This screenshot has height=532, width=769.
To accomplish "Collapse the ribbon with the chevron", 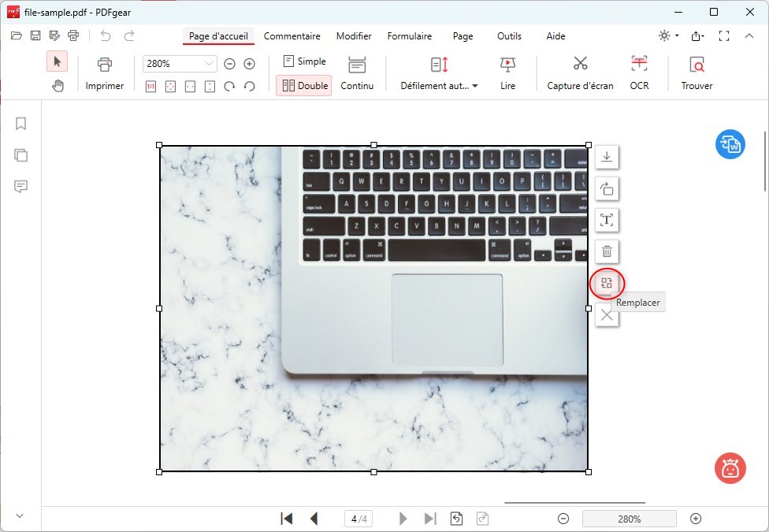I will 749,35.
